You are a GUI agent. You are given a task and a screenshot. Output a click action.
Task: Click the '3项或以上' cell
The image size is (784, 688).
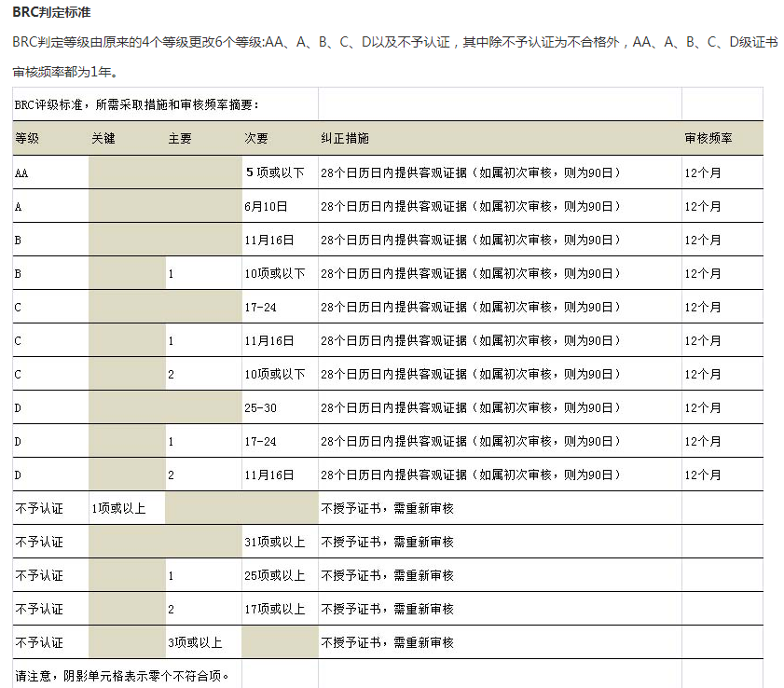195,642
